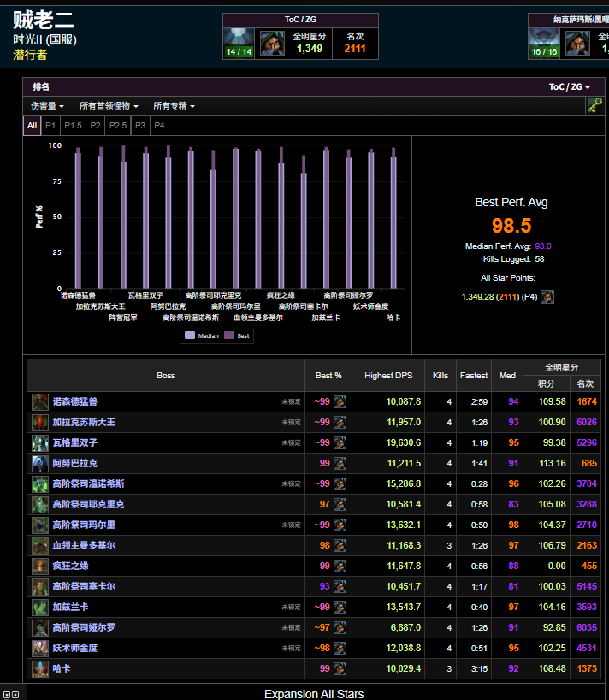Click the 哈卡 boss portrait icon
The image size is (609, 700).
click(40, 668)
